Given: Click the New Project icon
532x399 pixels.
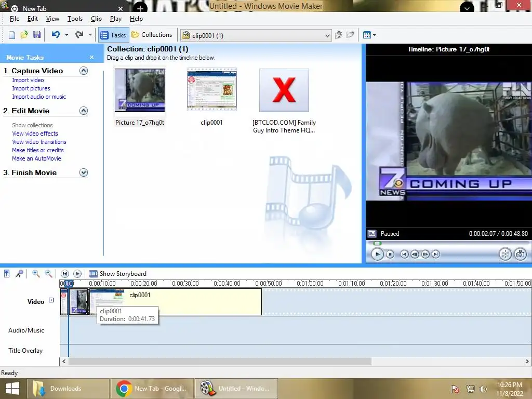Looking at the screenshot, I should (x=11, y=35).
